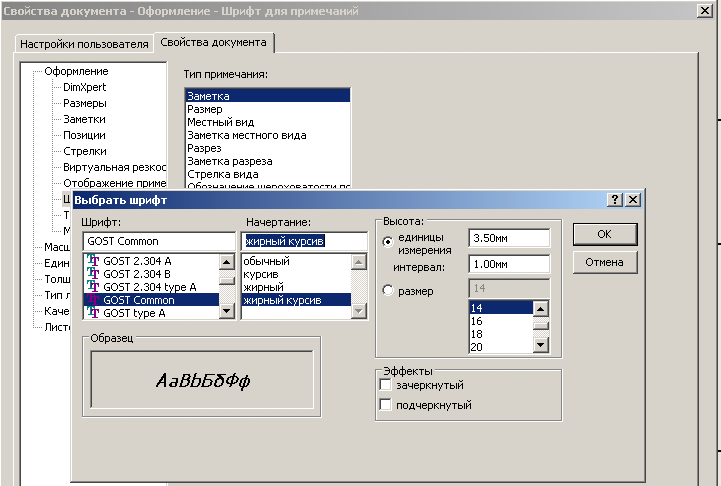Select GOST type A font
The height and width of the screenshot is (486, 721).
click(151, 313)
